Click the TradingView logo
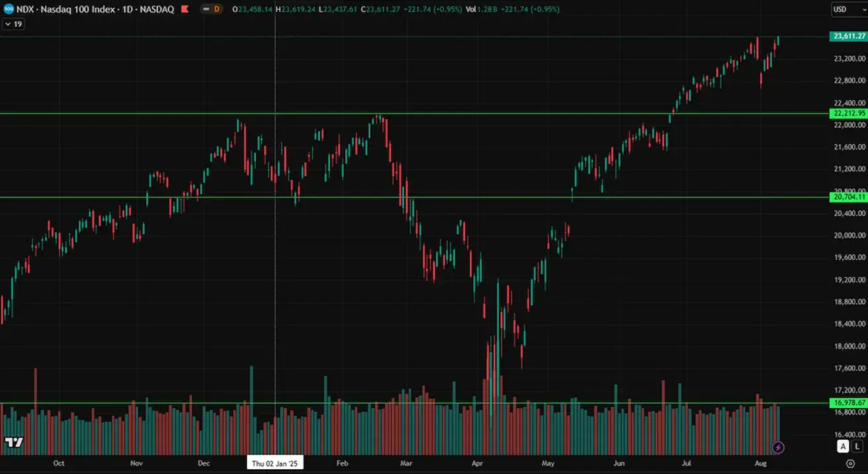The image size is (868, 474). click(14, 442)
